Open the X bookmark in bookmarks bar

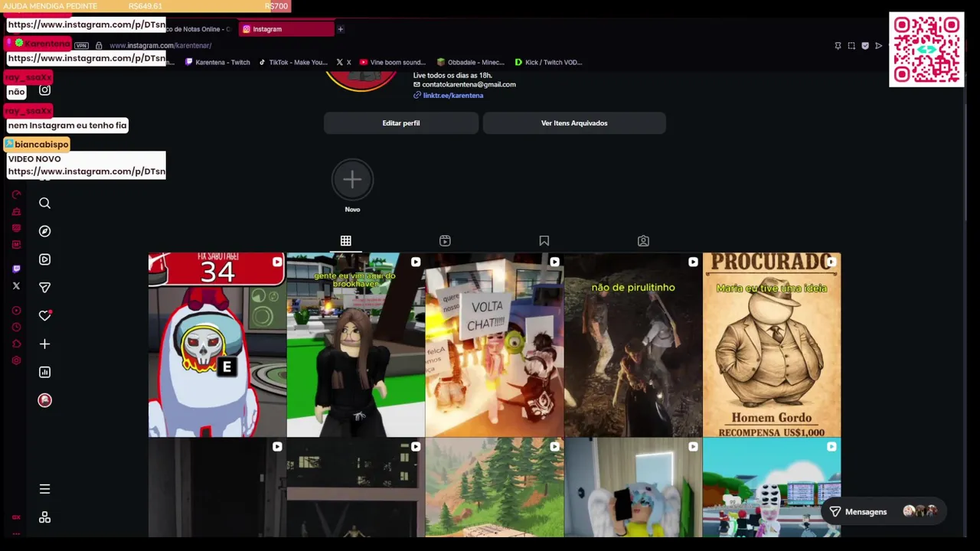(x=343, y=63)
